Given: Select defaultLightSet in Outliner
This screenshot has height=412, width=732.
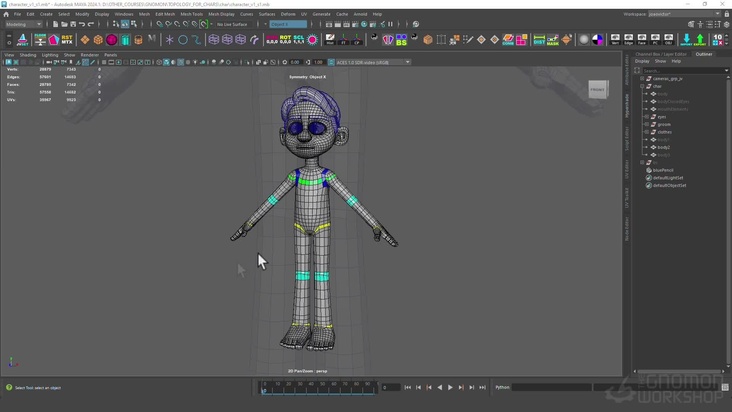Looking at the screenshot, I should pyautogui.click(x=668, y=178).
